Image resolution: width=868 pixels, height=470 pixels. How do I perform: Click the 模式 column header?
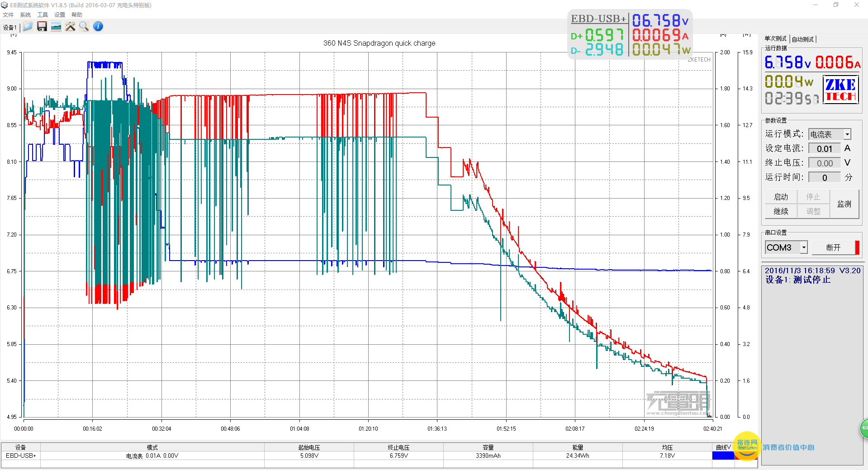tap(152, 447)
